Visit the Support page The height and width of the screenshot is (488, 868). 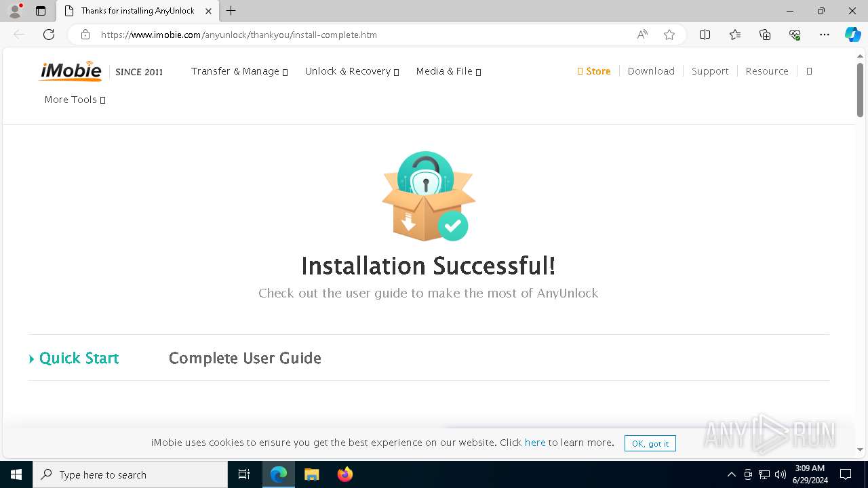[x=710, y=71]
